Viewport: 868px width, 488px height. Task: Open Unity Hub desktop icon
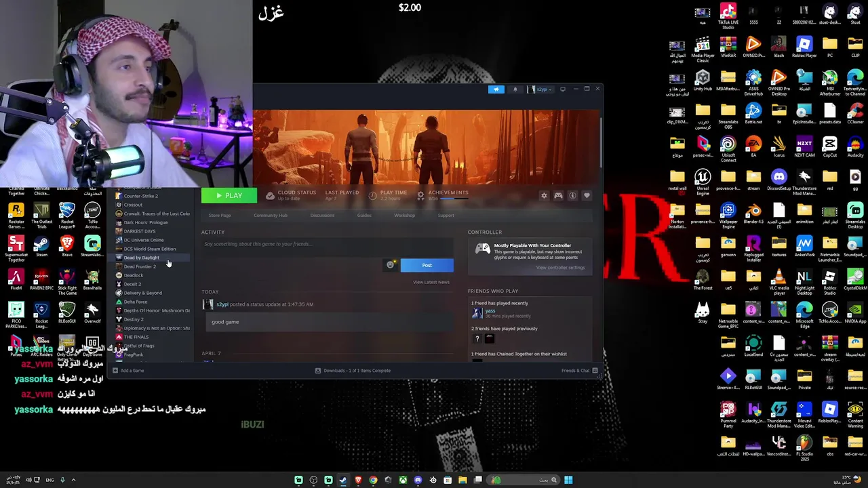[x=703, y=81]
